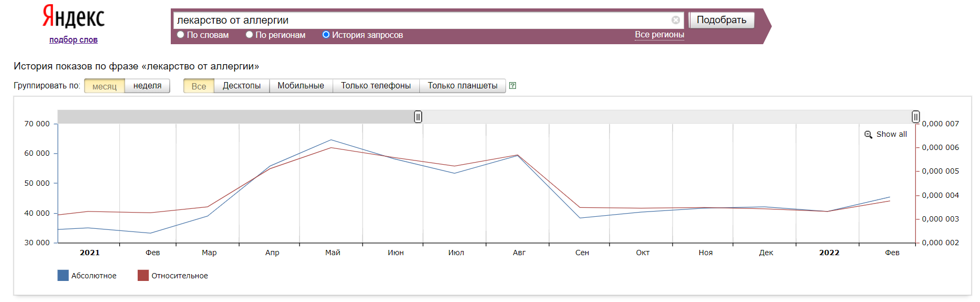980x302 pixels.
Task: Click the Яндекс logo
Action: coord(74,16)
